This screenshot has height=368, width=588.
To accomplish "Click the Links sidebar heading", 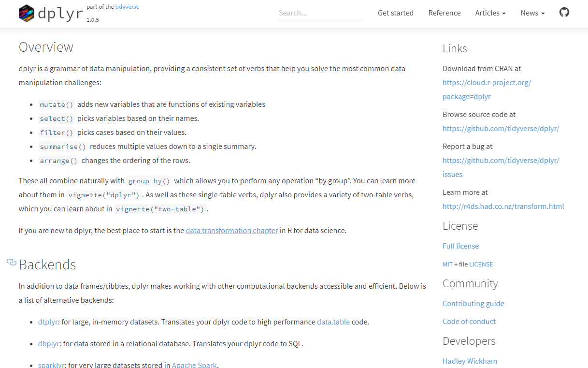I will [x=455, y=48].
